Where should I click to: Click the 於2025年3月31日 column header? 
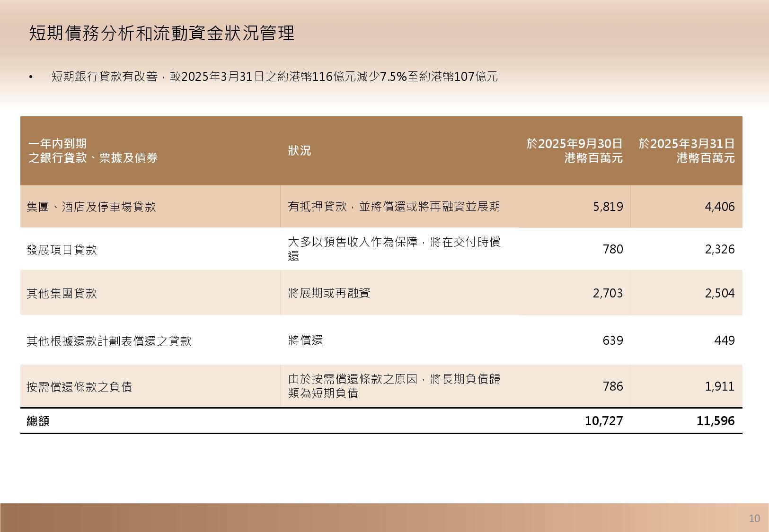click(x=687, y=150)
